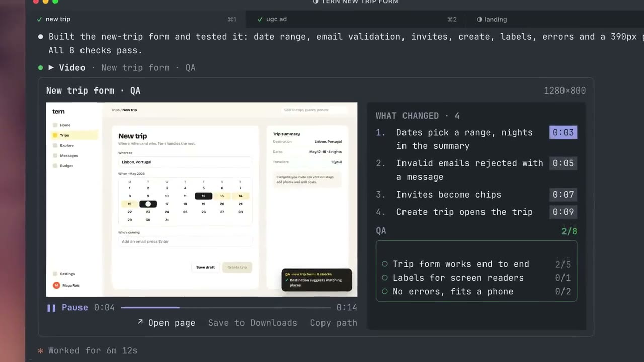
Task: Click the Settings icon in tern sidebar
Action: 55,274
